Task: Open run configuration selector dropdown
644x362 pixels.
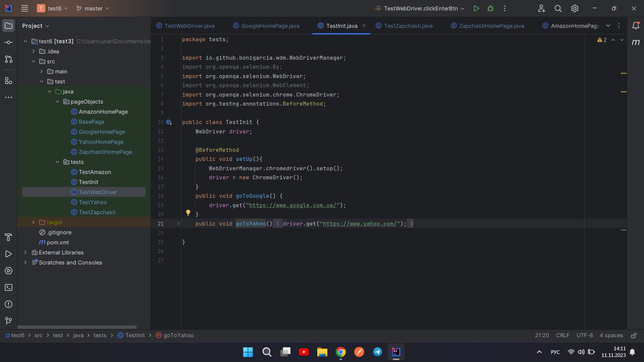Action: (420, 8)
